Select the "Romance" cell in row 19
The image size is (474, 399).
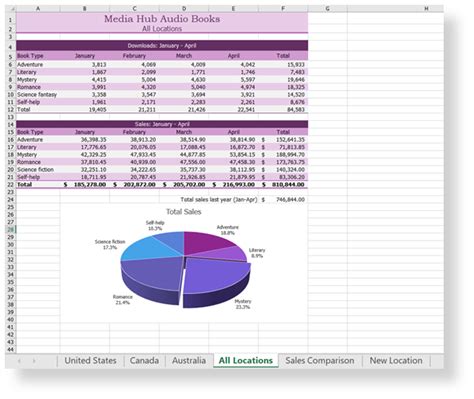pos(38,162)
